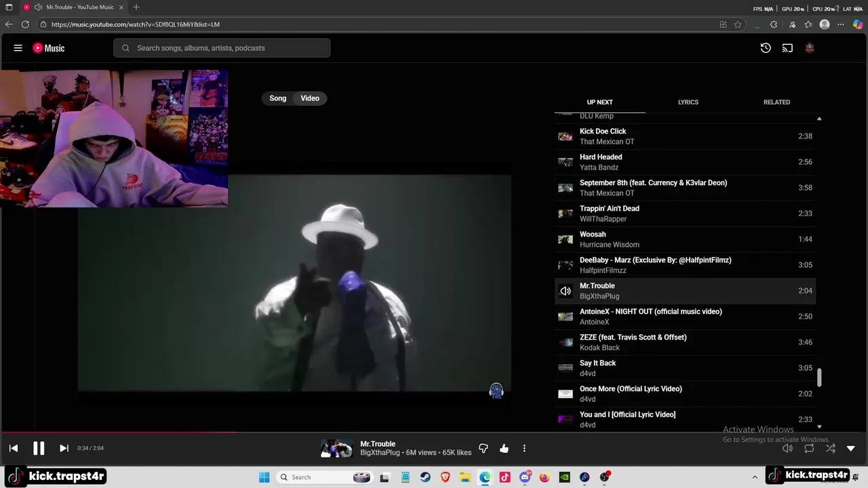868x488 pixels.
Task: Play Trappin' Ain't Dead in the queue
Action: click(685, 213)
